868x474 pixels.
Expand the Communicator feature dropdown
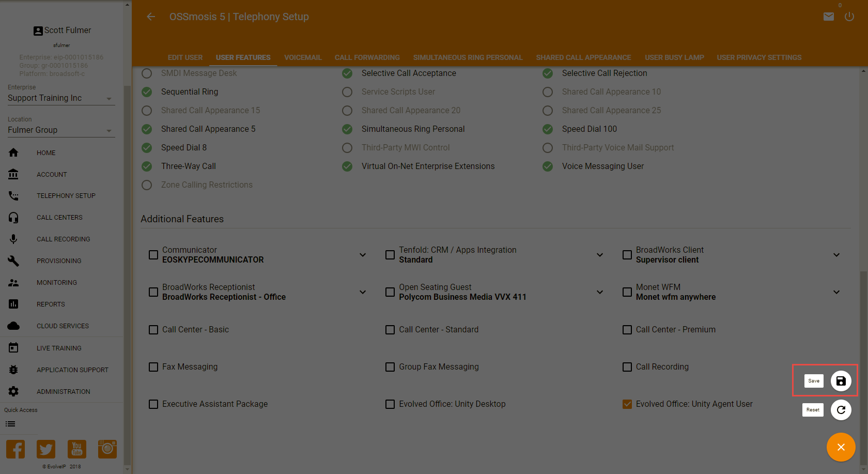(x=363, y=255)
